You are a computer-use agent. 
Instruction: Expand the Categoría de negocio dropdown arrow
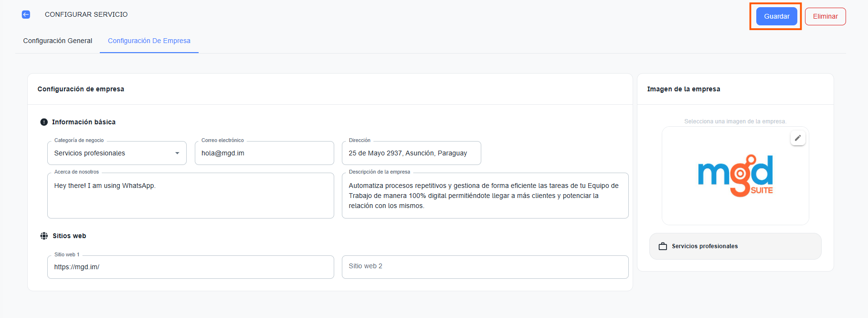point(177,153)
